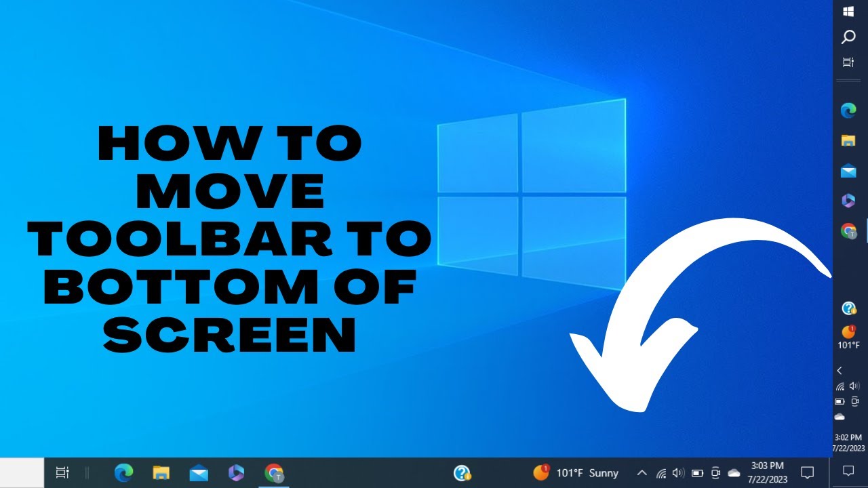Viewport: 868px width, 488px height.
Task: Open the OneDrive cloud icon in vertical taskbar
Action: click(840, 417)
